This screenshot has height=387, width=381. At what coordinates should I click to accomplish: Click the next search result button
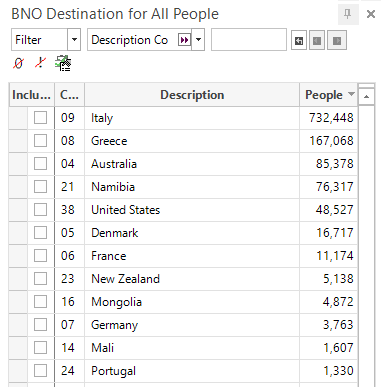tap(337, 40)
